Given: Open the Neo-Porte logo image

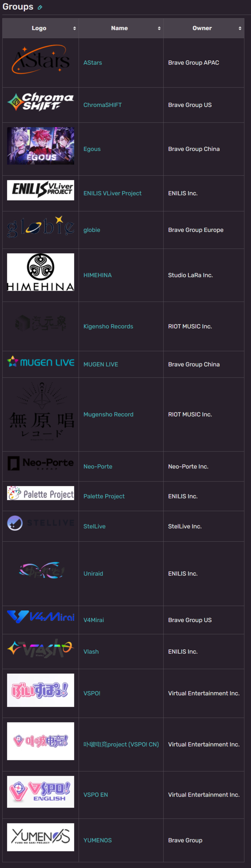Looking at the screenshot, I should pyautogui.click(x=41, y=463).
